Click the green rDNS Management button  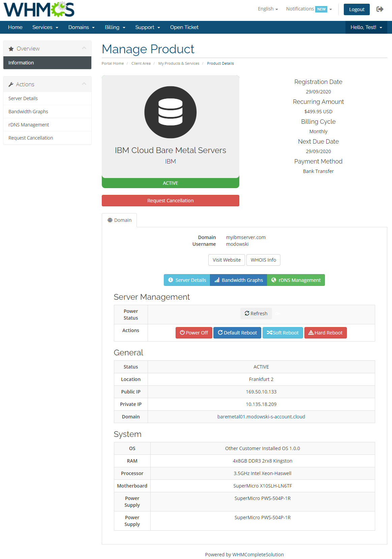coord(296,280)
